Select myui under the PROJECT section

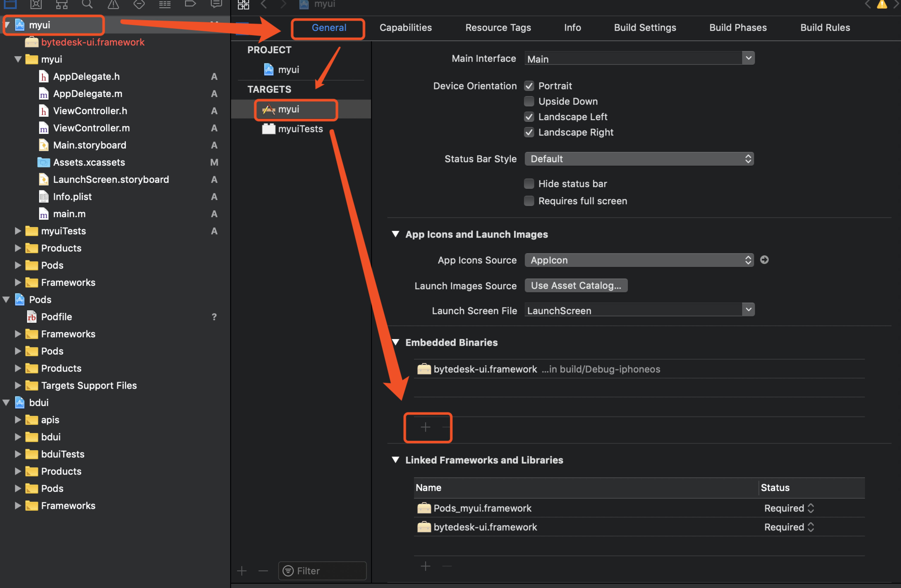(x=282, y=70)
